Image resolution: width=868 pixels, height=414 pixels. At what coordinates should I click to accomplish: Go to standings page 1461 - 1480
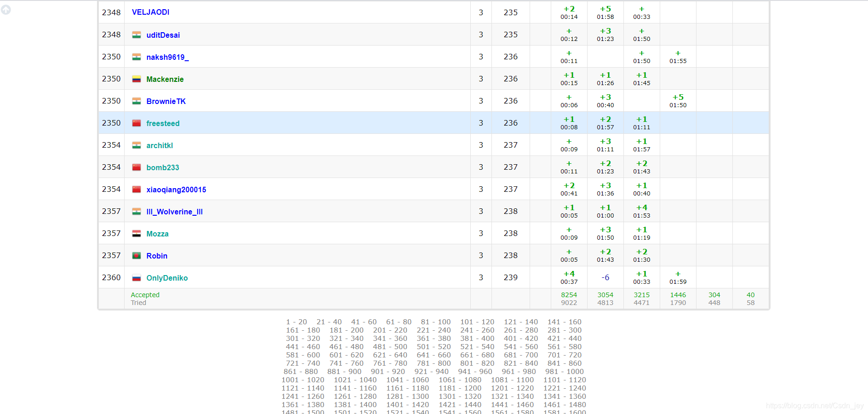(x=565, y=405)
